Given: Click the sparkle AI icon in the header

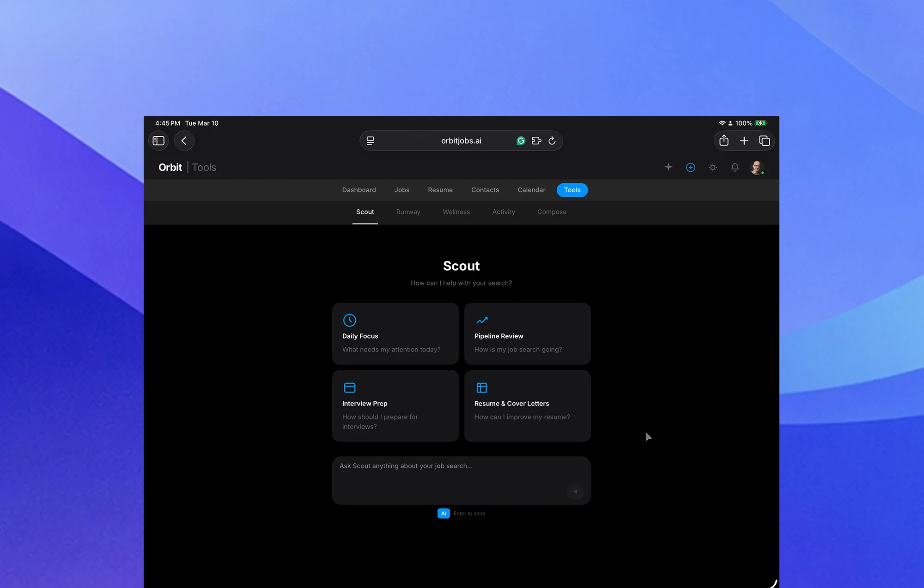Looking at the screenshot, I should pyautogui.click(x=668, y=167).
